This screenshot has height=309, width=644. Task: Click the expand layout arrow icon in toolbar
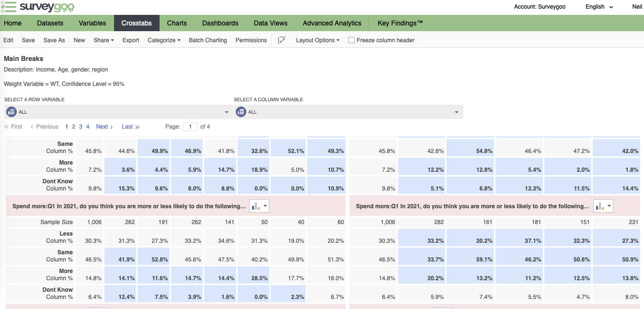(282, 40)
